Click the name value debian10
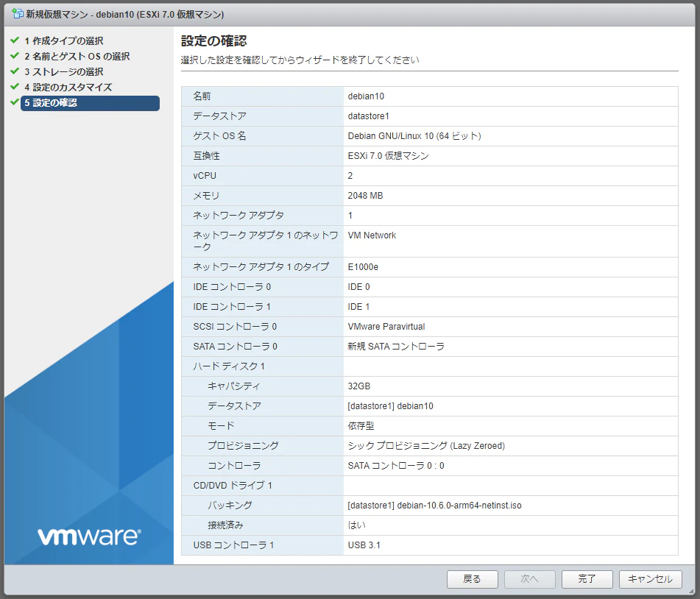 [366, 96]
